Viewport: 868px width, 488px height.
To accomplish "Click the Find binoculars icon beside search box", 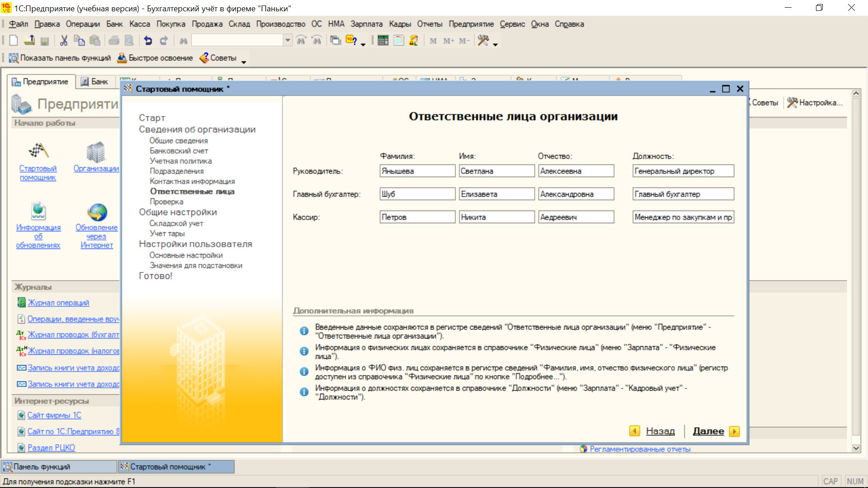I will 183,41.
